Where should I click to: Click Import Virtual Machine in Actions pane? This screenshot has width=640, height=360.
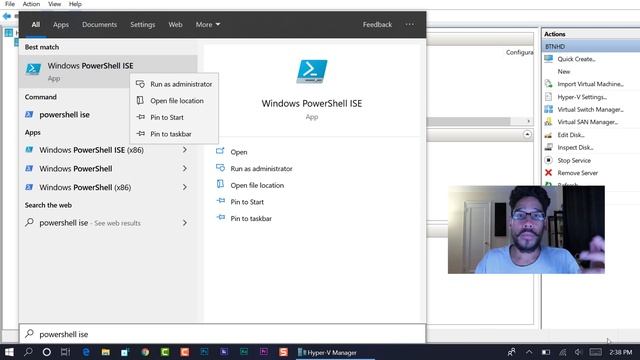[x=590, y=84]
